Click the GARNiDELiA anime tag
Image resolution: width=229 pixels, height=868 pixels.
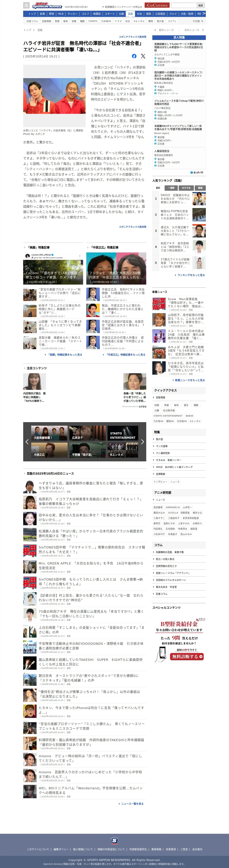click(x=173, y=507)
